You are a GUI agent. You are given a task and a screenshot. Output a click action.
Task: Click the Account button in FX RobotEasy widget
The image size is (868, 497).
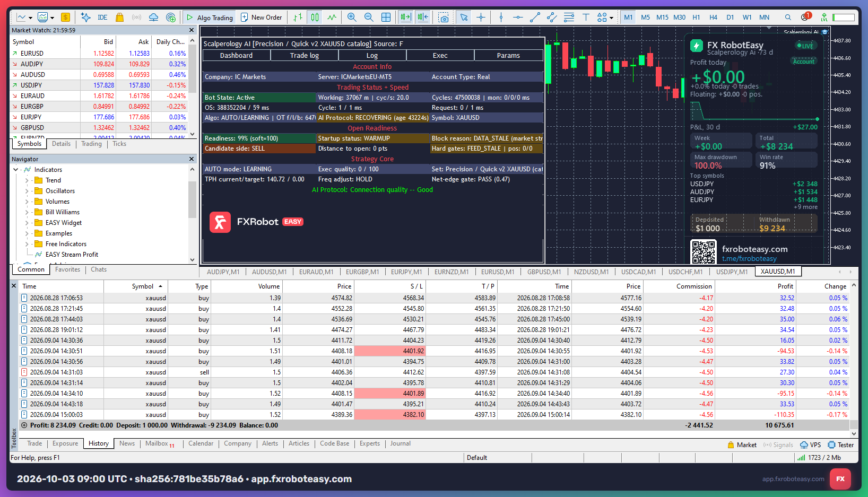(x=804, y=62)
